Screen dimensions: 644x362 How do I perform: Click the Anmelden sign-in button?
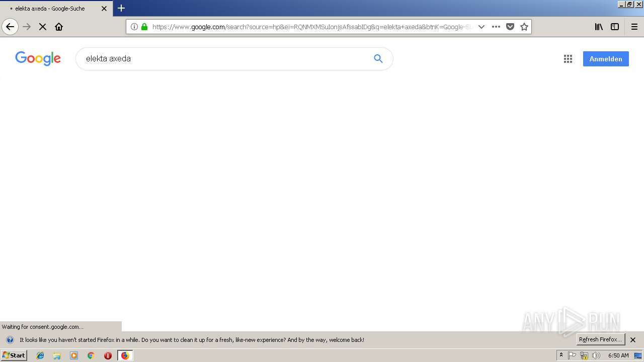click(x=606, y=59)
